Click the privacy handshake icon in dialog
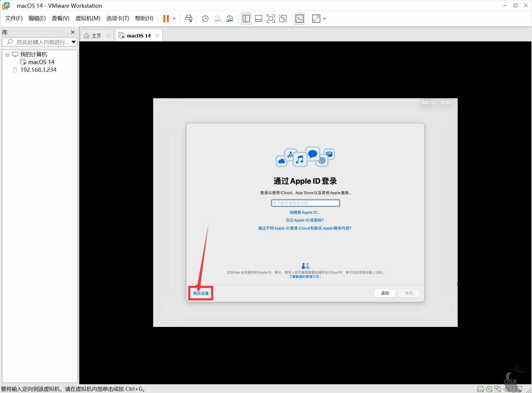Screen dimensions: 532x393 [305, 266]
